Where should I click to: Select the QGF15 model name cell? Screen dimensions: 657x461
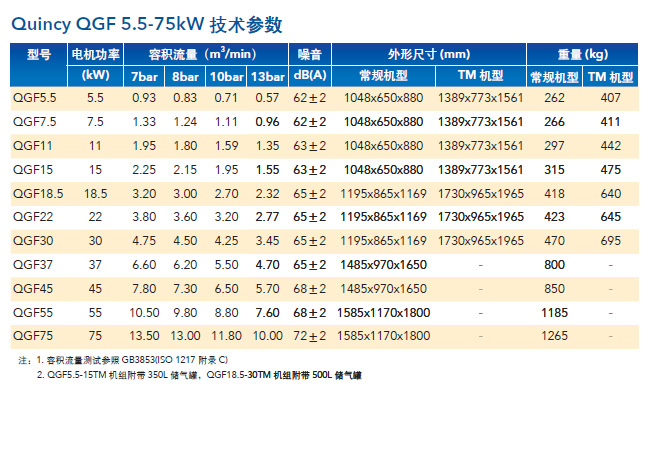(x=33, y=170)
